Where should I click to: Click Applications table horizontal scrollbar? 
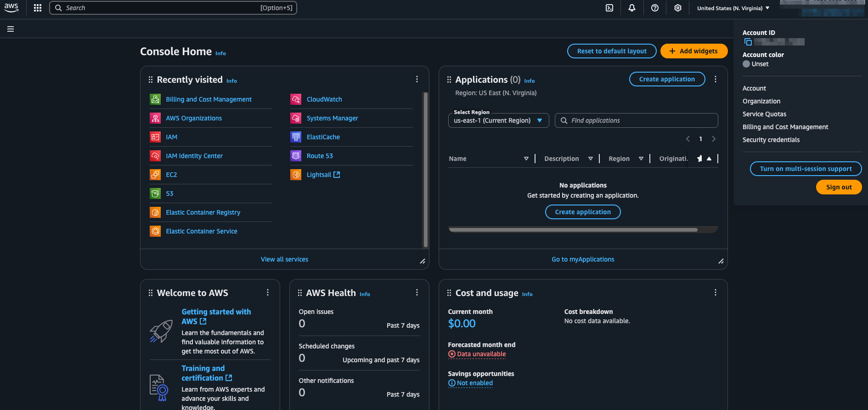(573, 229)
